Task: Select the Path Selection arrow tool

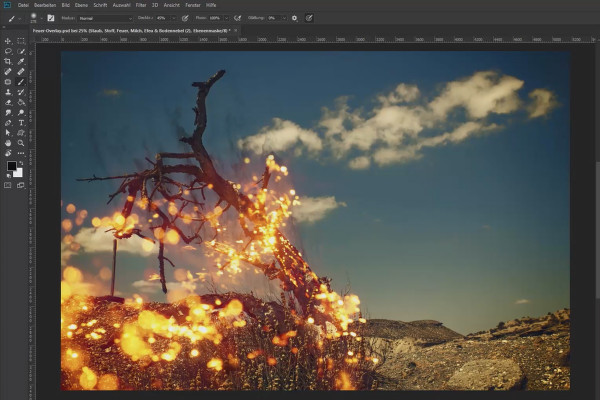Action: pyautogui.click(x=8, y=133)
